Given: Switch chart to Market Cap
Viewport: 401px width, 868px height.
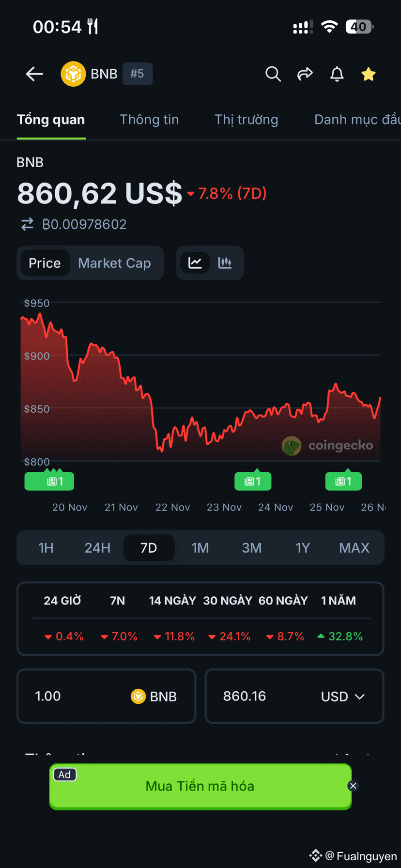Looking at the screenshot, I should point(114,263).
